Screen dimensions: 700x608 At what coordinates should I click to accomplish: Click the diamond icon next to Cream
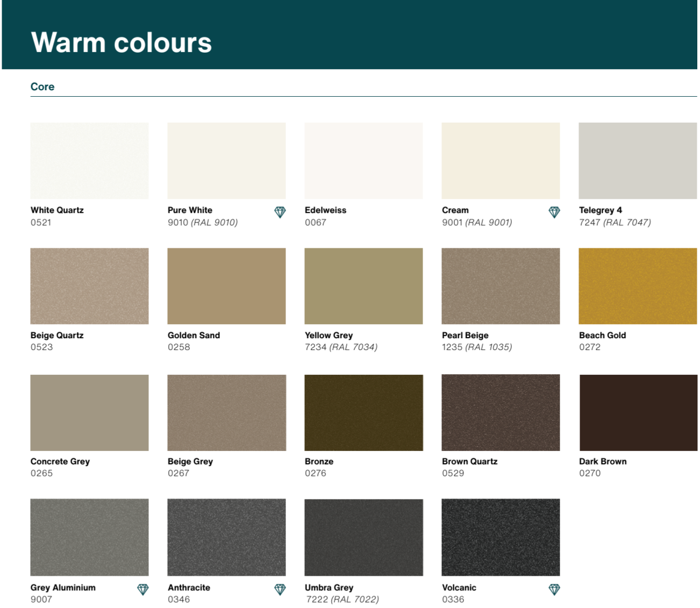[x=554, y=212]
